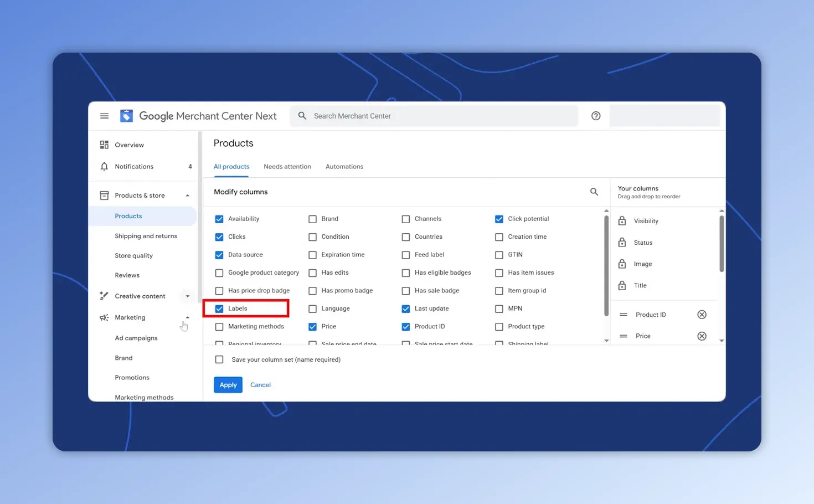Enable the Item group id checkbox
This screenshot has height=504, width=814.
(499, 290)
